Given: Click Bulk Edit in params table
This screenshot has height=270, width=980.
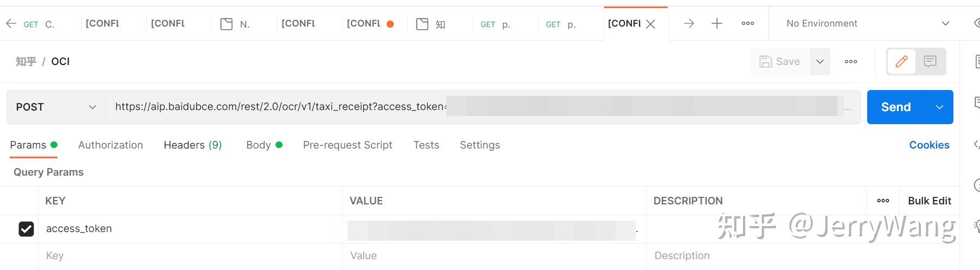Looking at the screenshot, I should click(x=929, y=201).
